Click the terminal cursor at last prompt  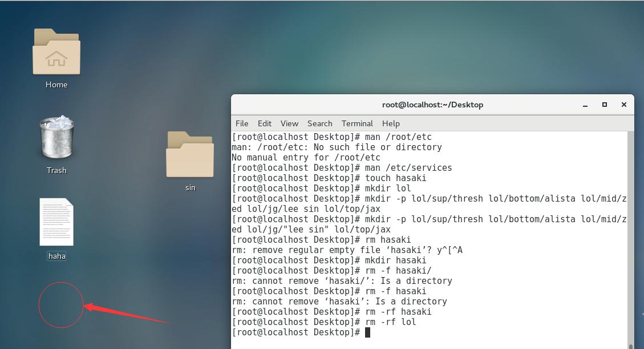[367, 332]
